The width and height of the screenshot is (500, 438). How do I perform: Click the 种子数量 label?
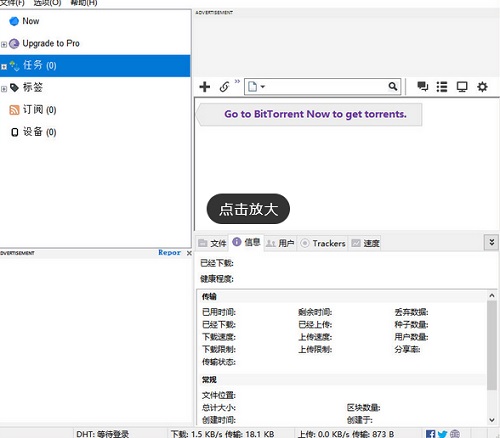(411, 324)
